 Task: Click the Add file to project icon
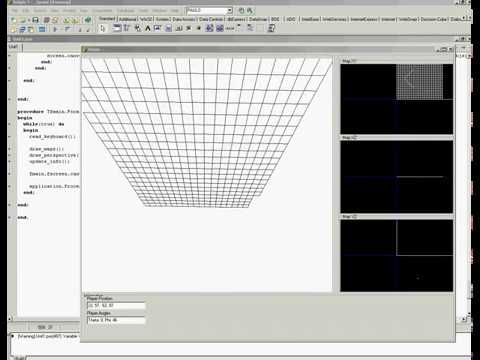point(67,20)
